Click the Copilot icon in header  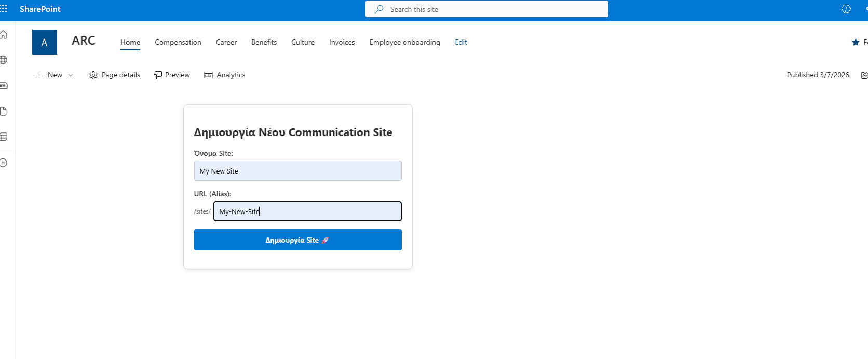[x=846, y=9]
